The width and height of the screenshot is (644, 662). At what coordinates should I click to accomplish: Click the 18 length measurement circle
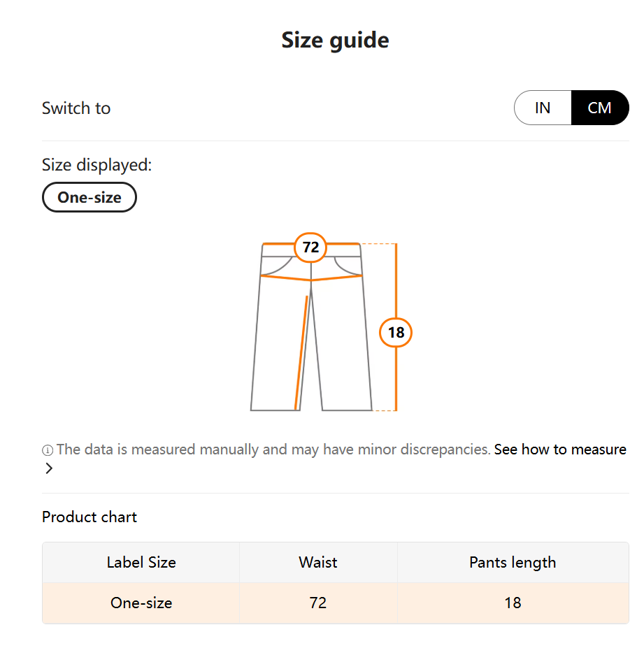click(x=396, y=332)
